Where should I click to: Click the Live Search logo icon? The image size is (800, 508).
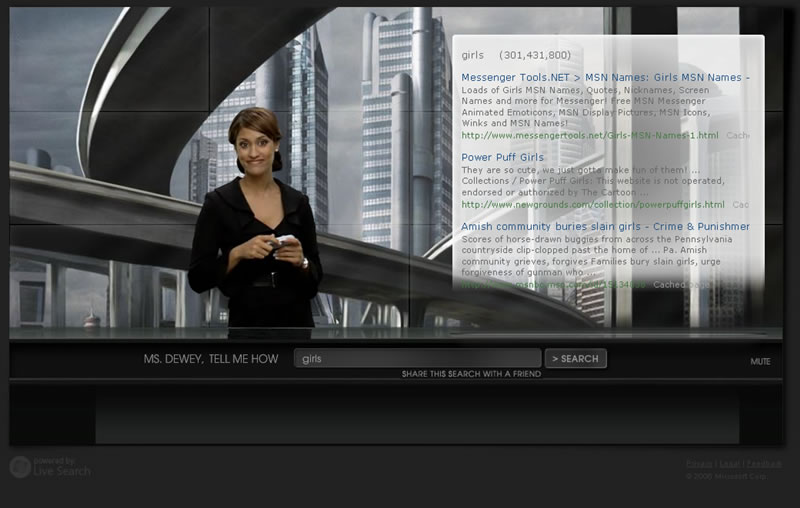20,467
